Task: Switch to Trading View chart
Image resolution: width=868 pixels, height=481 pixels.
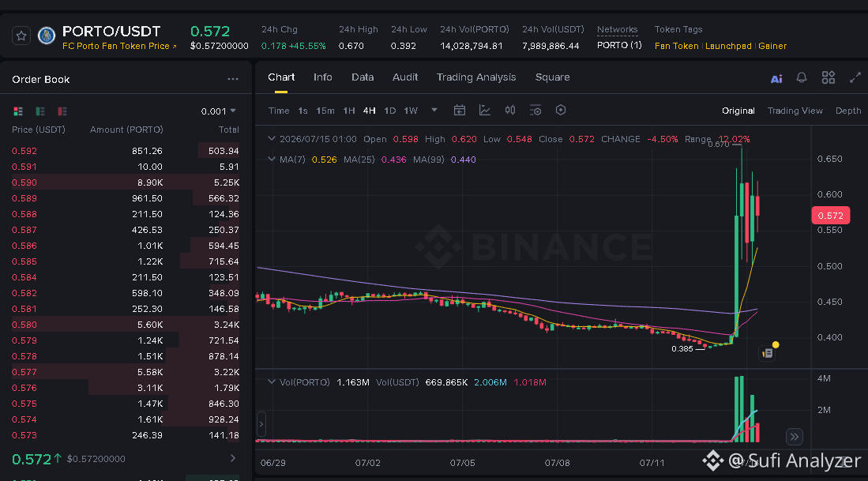Action: [x=795, y=111]
